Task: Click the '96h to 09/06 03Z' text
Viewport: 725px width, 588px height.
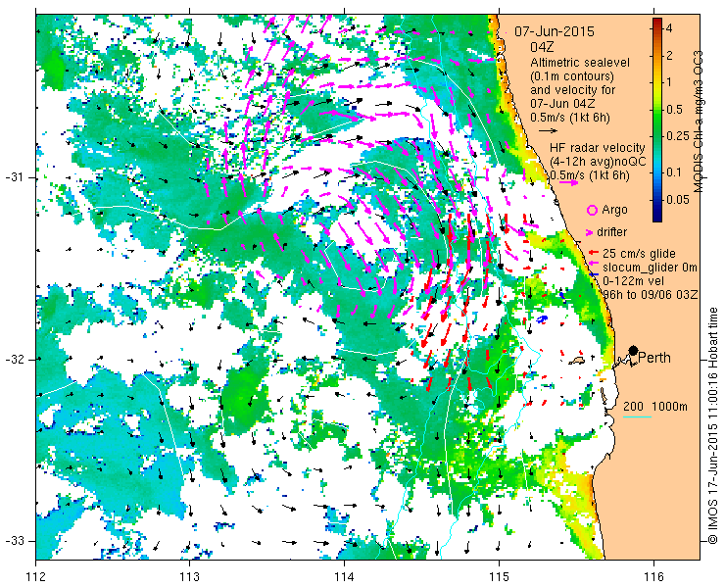Action: 651,295
